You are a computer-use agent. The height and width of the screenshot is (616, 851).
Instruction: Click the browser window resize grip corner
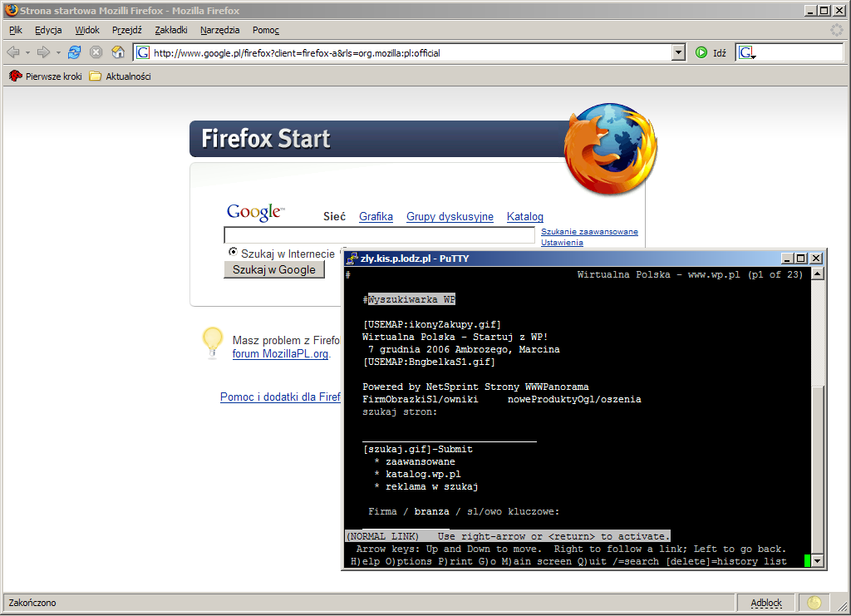843,606
